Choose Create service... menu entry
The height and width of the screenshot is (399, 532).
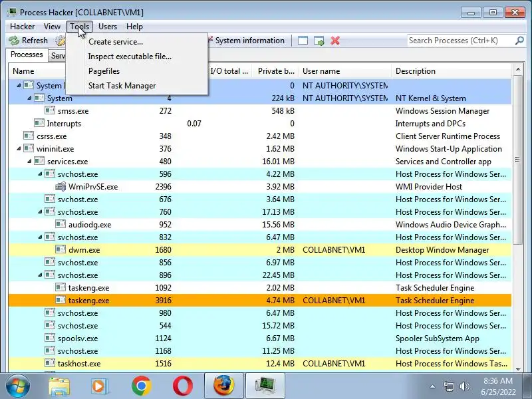[x=136, y=42]
